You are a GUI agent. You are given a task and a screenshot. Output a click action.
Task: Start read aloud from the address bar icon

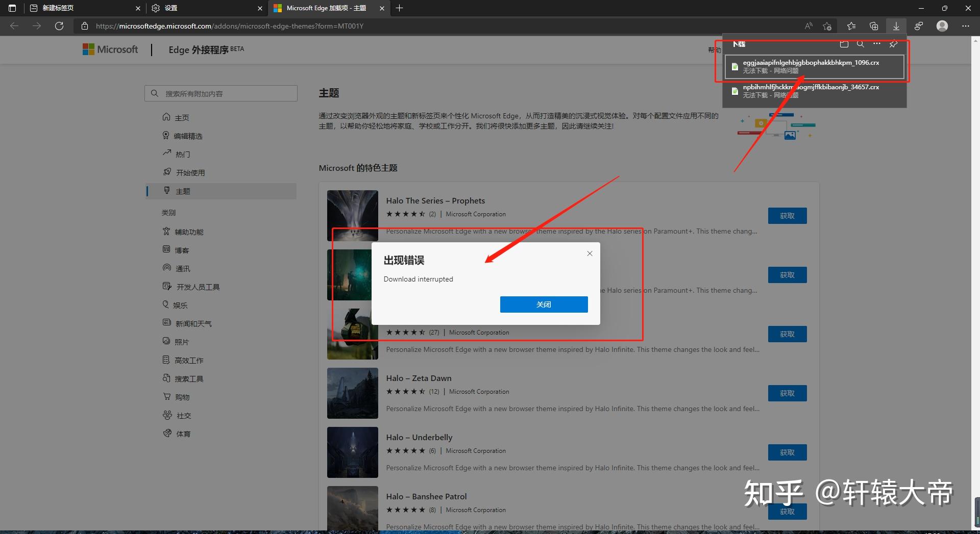coord(808,26)
